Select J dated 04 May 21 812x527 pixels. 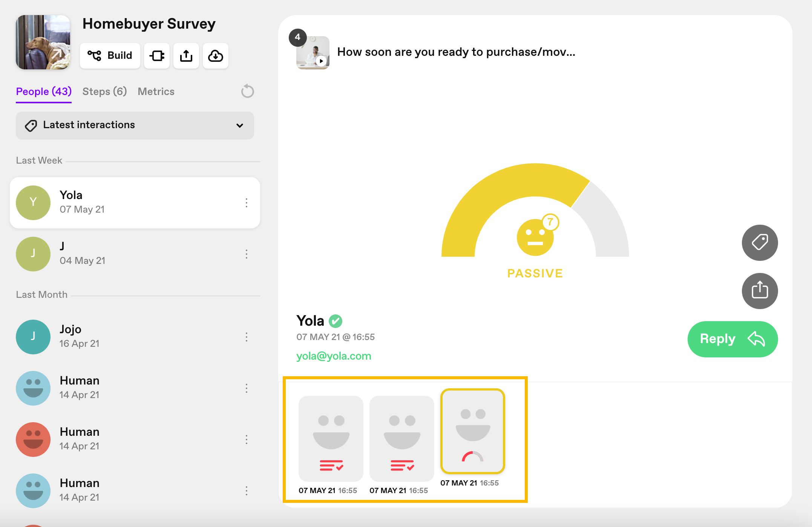[135, 254]
